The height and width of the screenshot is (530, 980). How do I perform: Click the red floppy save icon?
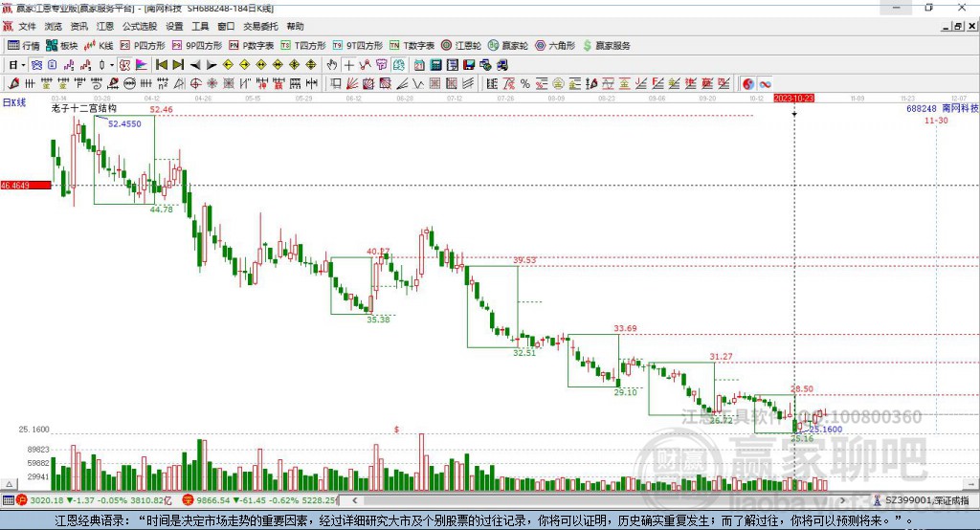(x=469, y=65)
